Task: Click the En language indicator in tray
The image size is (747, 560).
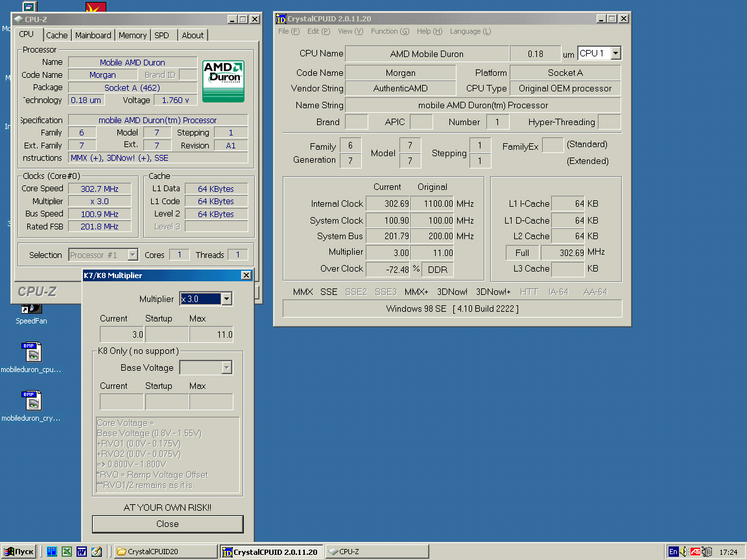Action: point(673,552)
